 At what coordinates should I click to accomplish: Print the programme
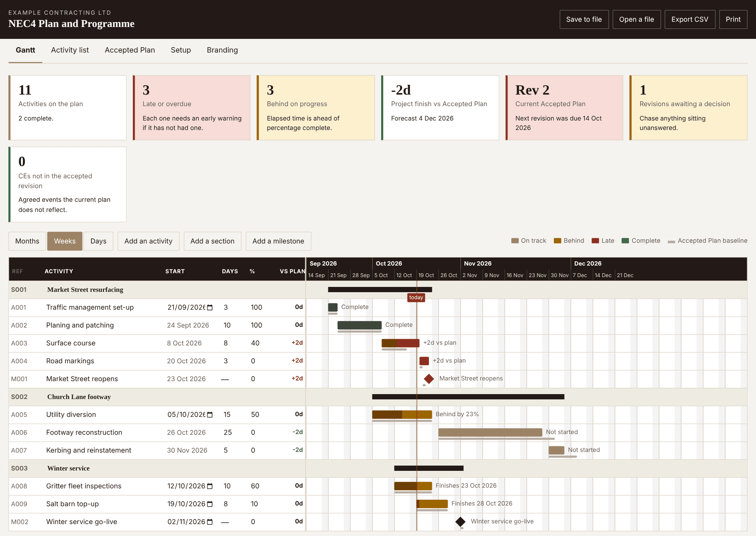(733, 19)
